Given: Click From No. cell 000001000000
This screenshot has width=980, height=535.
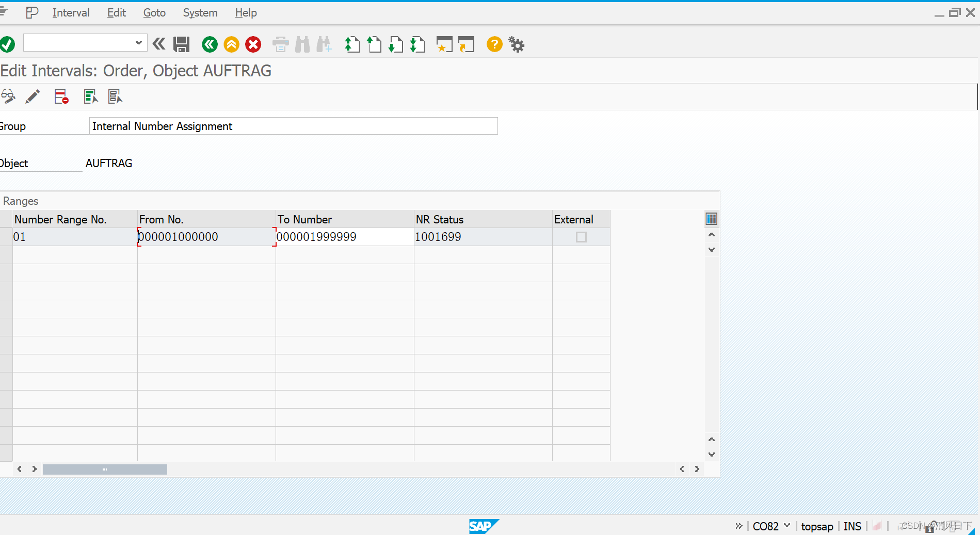Looking at the screenshot, I should [x=206, y=237].
